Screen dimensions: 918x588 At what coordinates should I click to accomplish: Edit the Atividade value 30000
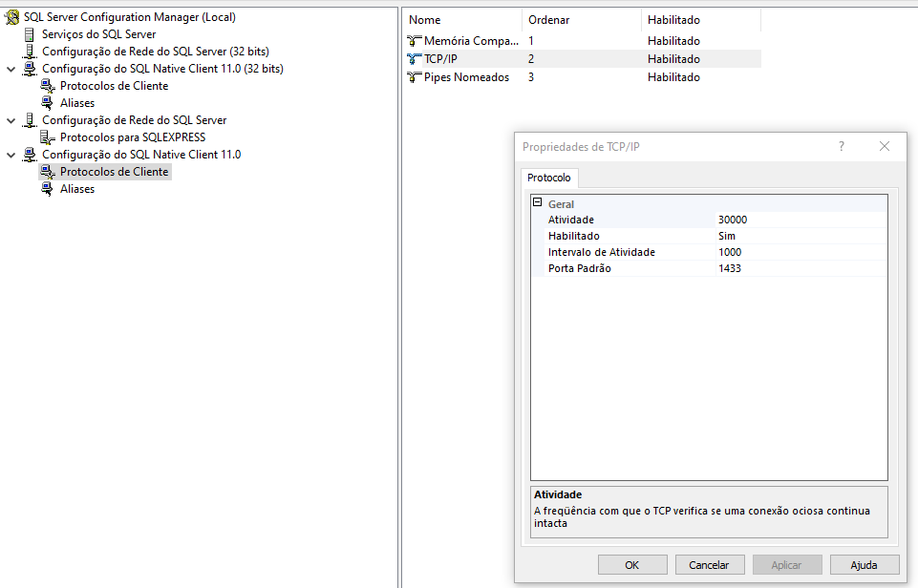point(801,220)
